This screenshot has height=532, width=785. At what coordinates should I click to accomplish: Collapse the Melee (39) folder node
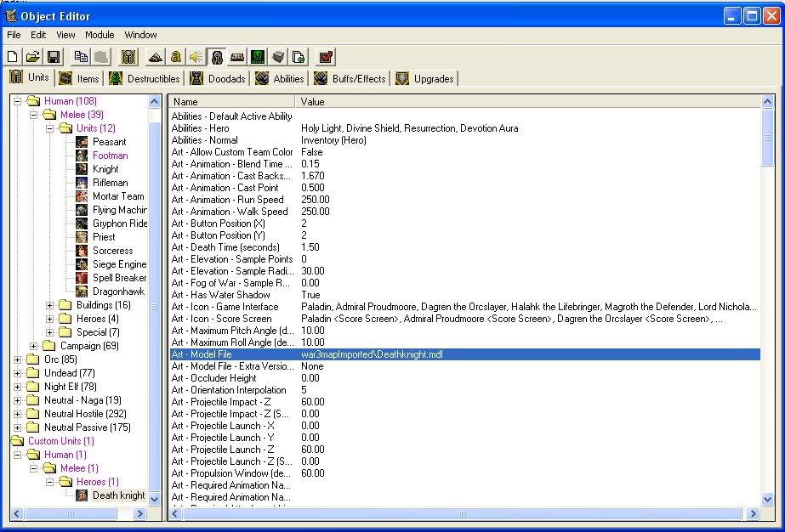pos(33,115)
